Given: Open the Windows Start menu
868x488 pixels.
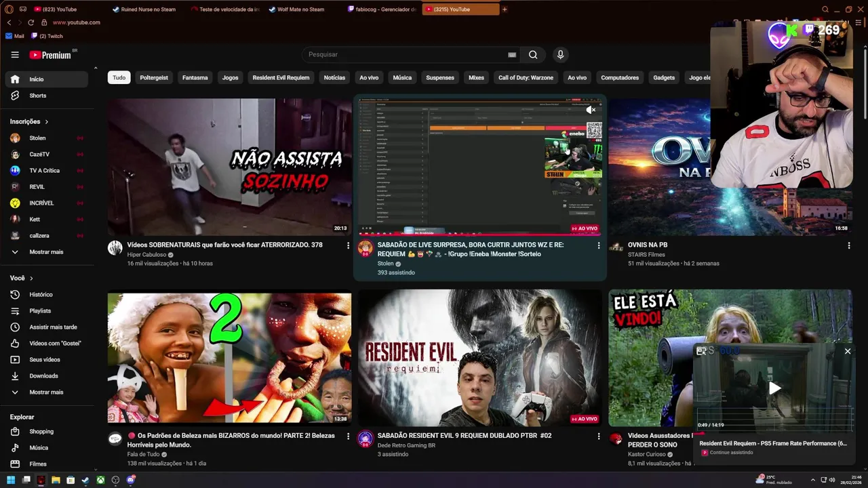Looking at the screenshot, I should [11, 480].
